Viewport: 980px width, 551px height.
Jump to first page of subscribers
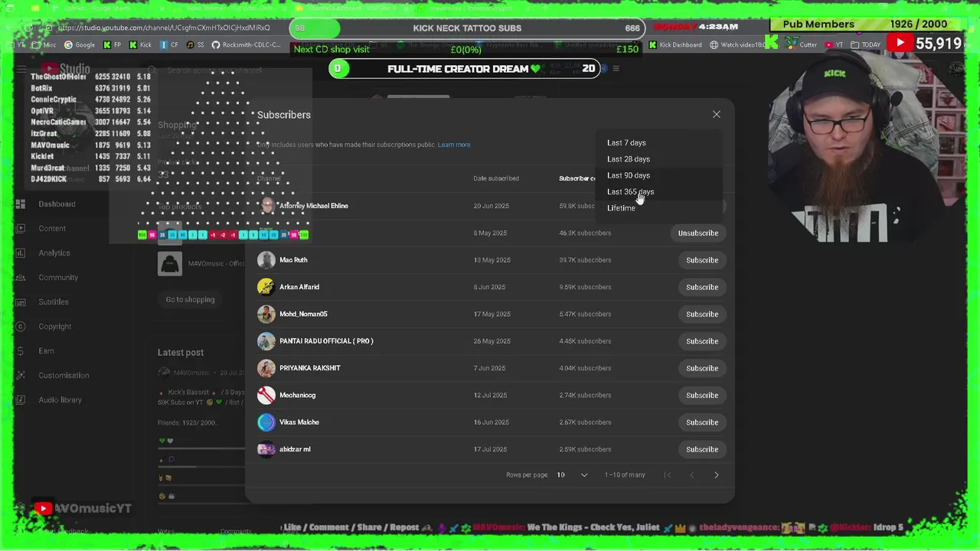pos(668,475)
